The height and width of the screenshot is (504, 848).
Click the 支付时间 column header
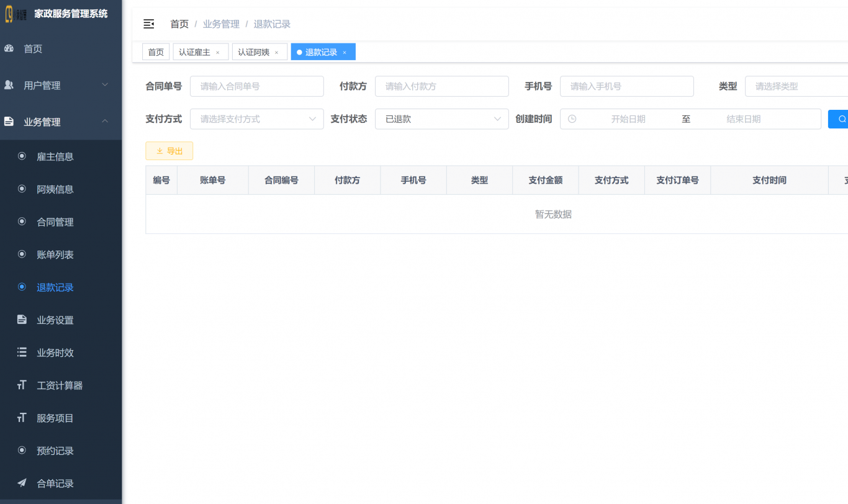pos(769,180)
